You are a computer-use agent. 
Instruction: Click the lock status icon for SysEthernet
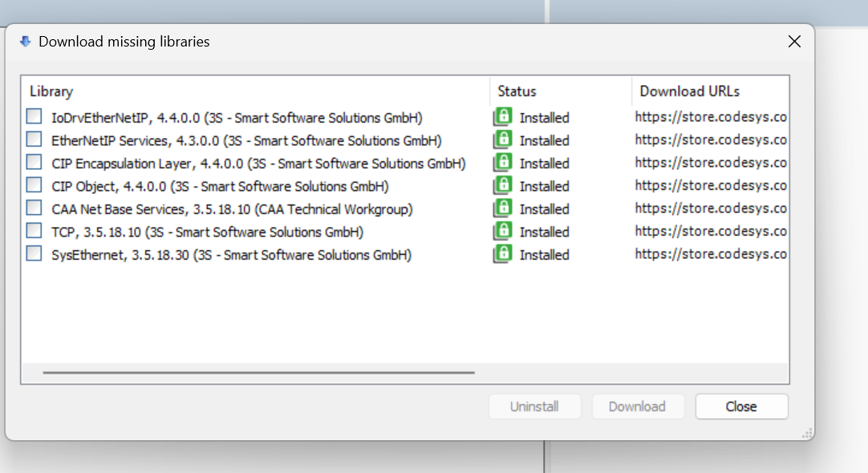pyautogui.click(x=503, y=254)
